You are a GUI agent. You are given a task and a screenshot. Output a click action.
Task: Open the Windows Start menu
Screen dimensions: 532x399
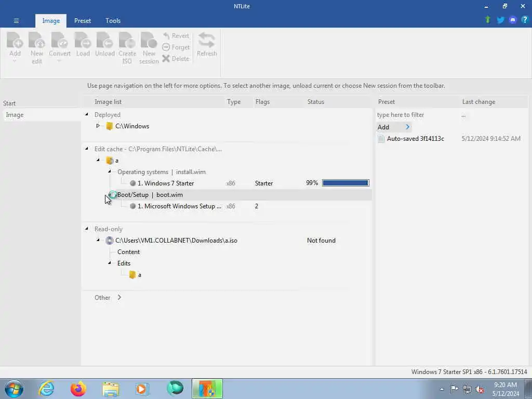[14, 389]
